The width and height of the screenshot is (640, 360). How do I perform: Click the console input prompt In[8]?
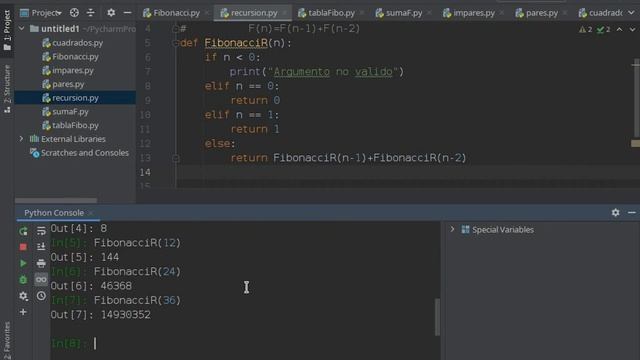pyautogui.click(x=69, y=343)
